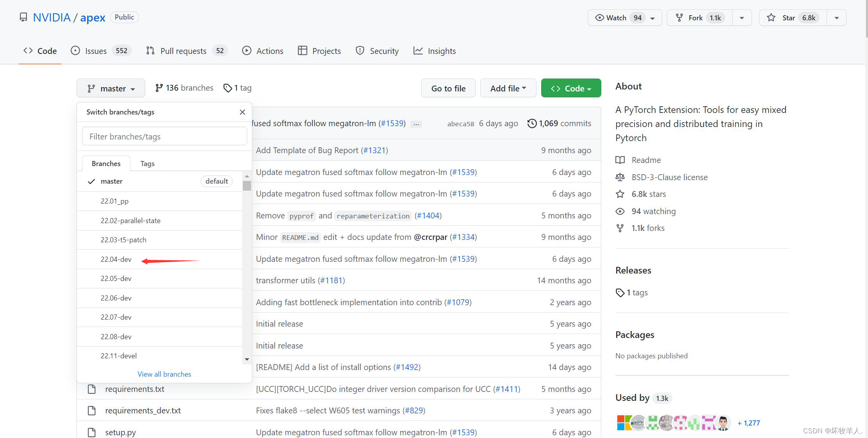Image resolution: width=868 pixels, height=438 pixels.
Task: Click the tag icon next to 1 tag
Action: pyautogui.click(x=227, y=88)
